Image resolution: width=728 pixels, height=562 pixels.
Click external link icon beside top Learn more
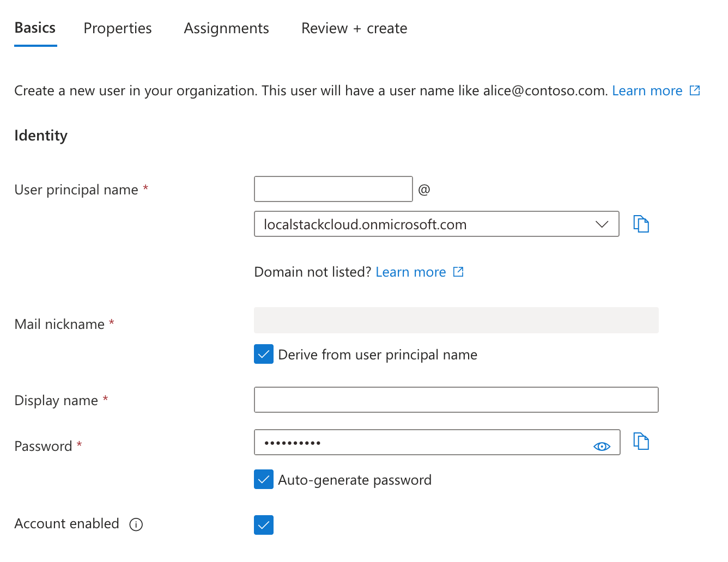coord(695,90)
